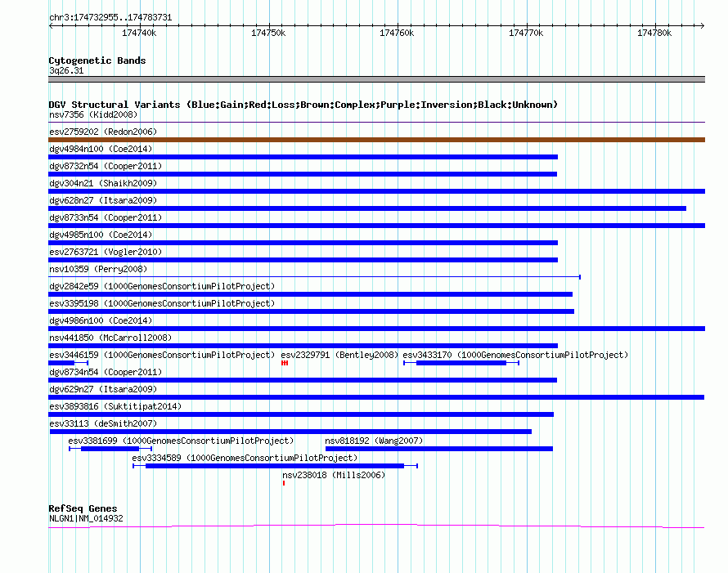Select the esv3381699 blue gain bar

pyautogui.click(x=110, y=449)
